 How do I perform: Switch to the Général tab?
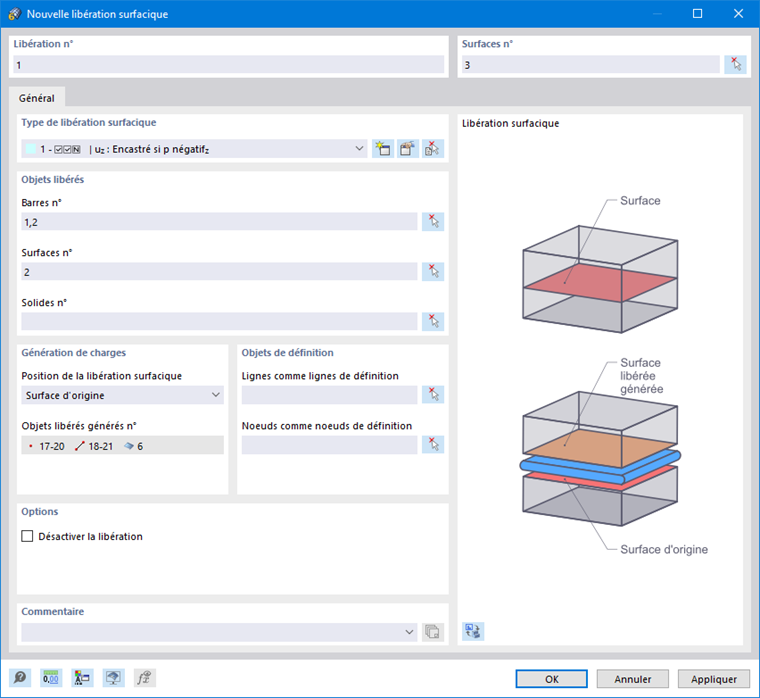[37, 98]
